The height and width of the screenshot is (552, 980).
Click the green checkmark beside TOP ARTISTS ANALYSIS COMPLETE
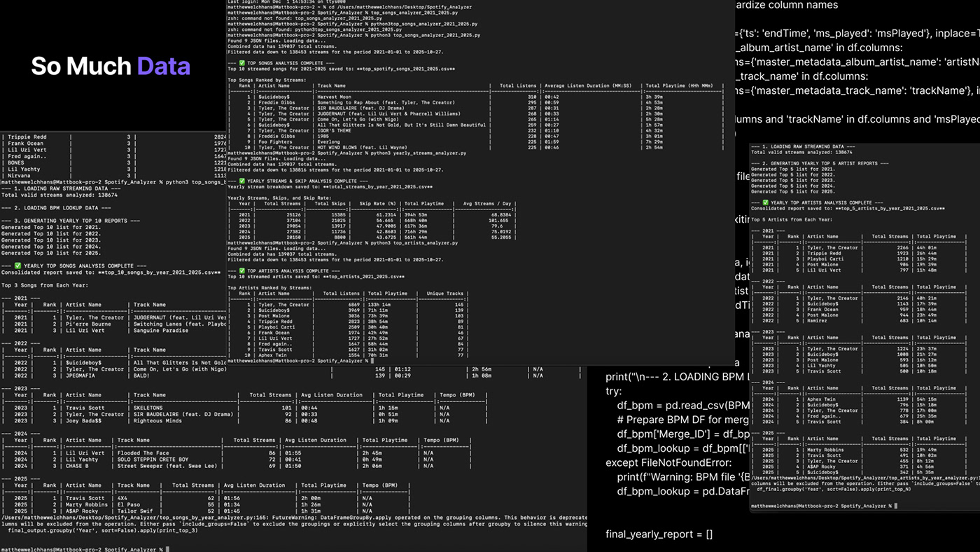(241, 271)
